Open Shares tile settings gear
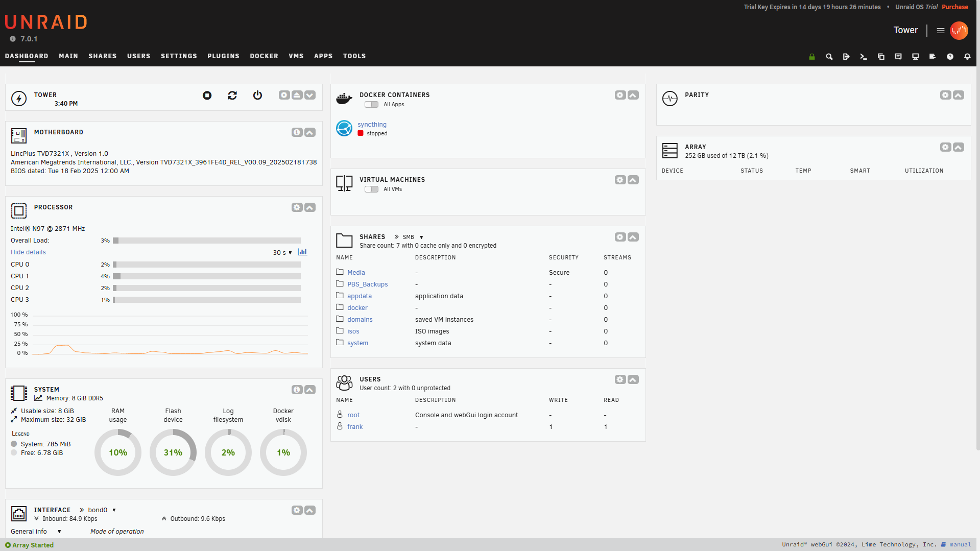The width and height of the screenshot is (980, 551). click(x=620, y=237)
